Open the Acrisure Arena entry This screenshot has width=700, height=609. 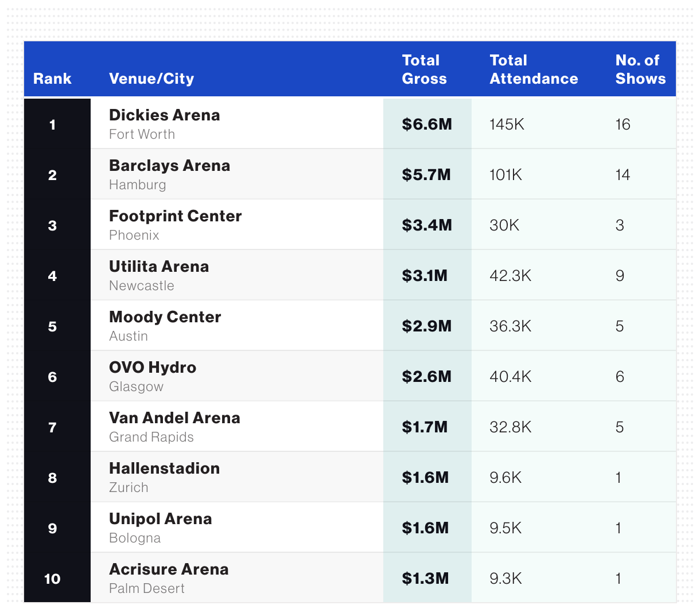[169, 569]
